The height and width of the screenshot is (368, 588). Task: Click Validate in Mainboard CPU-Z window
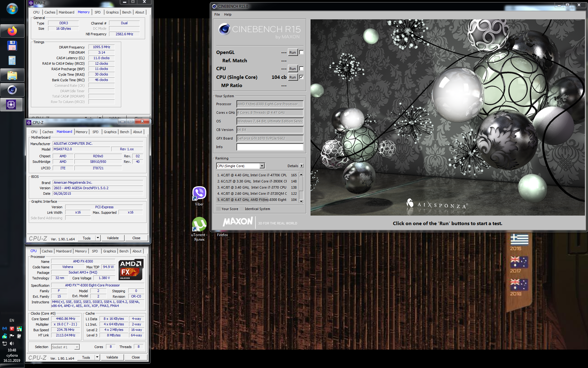click(x=113, y=238)
